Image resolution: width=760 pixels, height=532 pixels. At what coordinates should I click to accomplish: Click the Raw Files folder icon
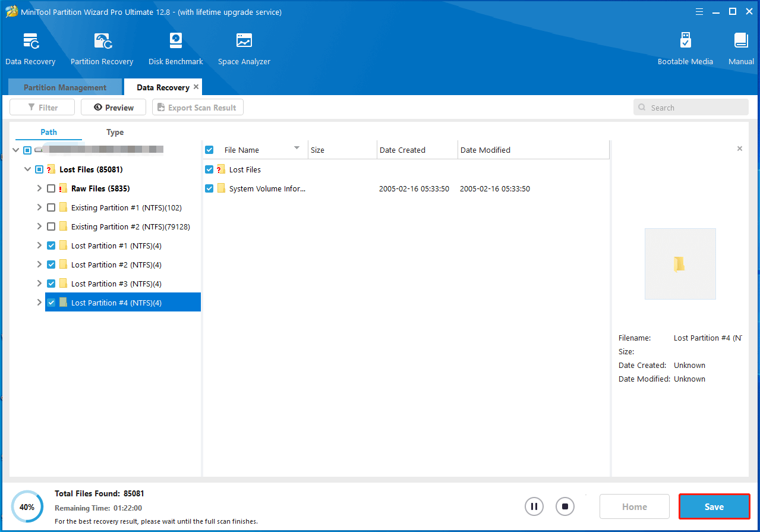coord(63,188)
